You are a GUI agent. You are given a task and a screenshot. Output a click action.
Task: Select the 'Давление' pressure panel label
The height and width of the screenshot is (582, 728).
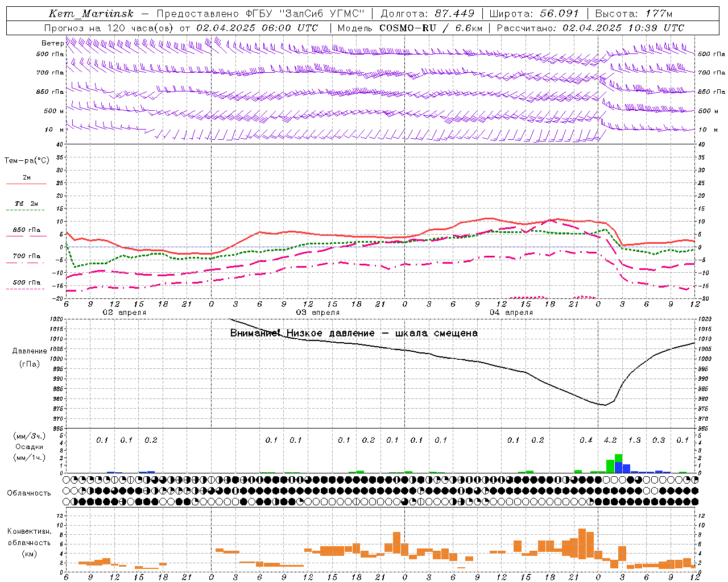coord(29,351)
